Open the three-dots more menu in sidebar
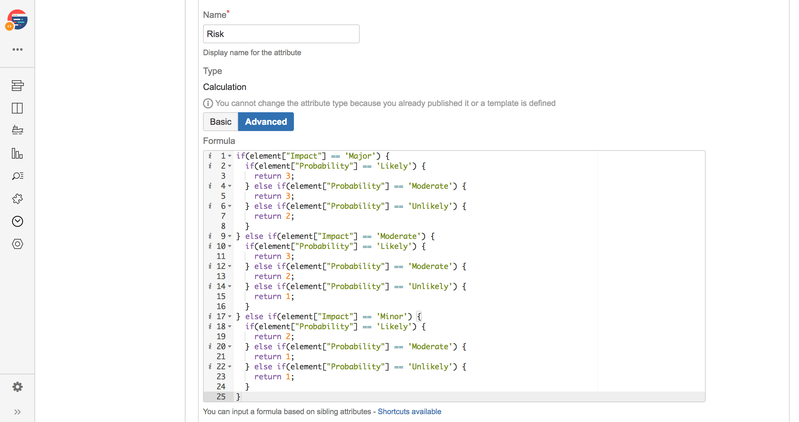Image resolution: width=799 pixels, height=422 pixels. pyautogui.click(x=17, y=49)
